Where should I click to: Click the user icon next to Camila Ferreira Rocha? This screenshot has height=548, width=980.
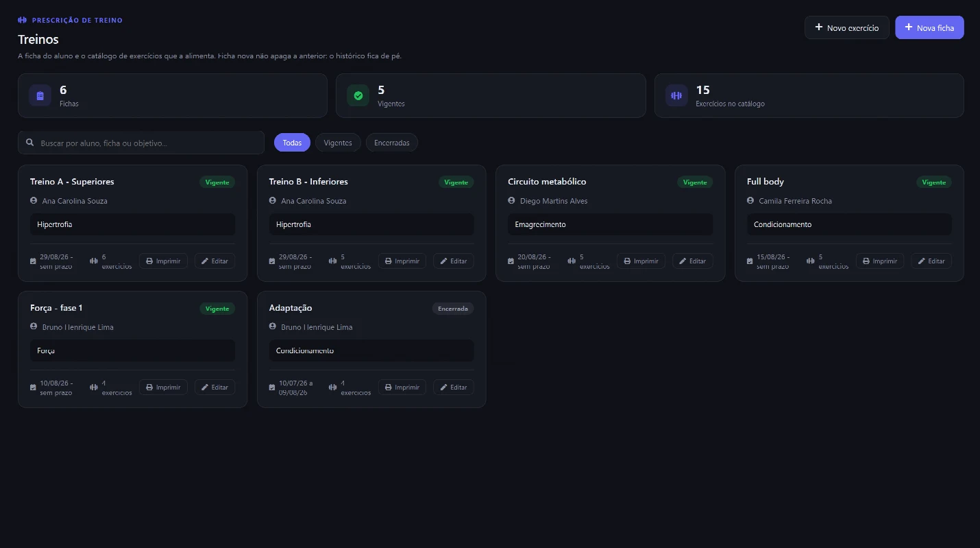(x=750, y=200)
